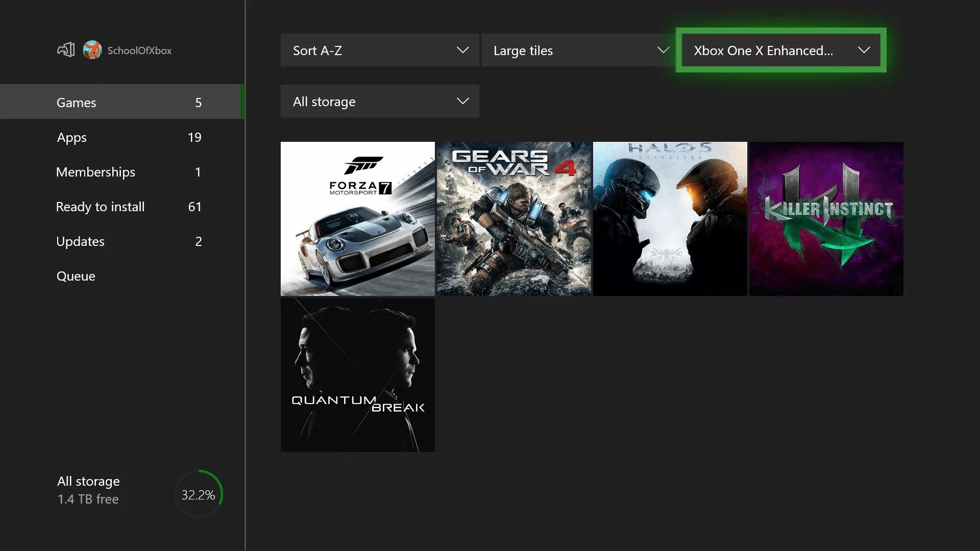Select the Gears of War 4 game tile
The width and height of the screenshot is (980, 551).
(x=513, y=218)
